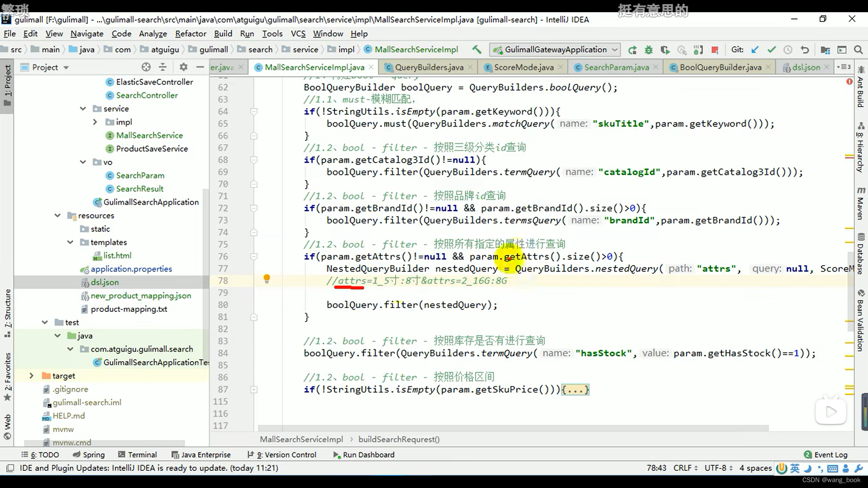Collapse the templates folder

pos(70,242)
